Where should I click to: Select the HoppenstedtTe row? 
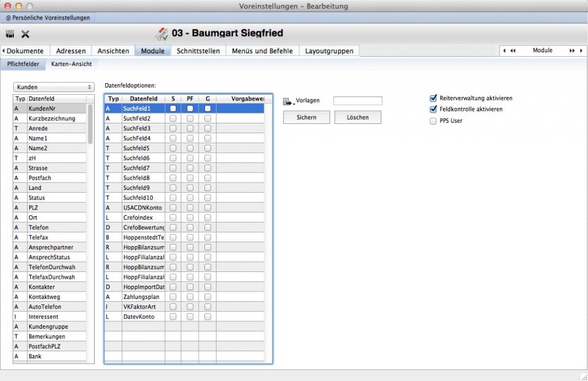pos(184,237)
